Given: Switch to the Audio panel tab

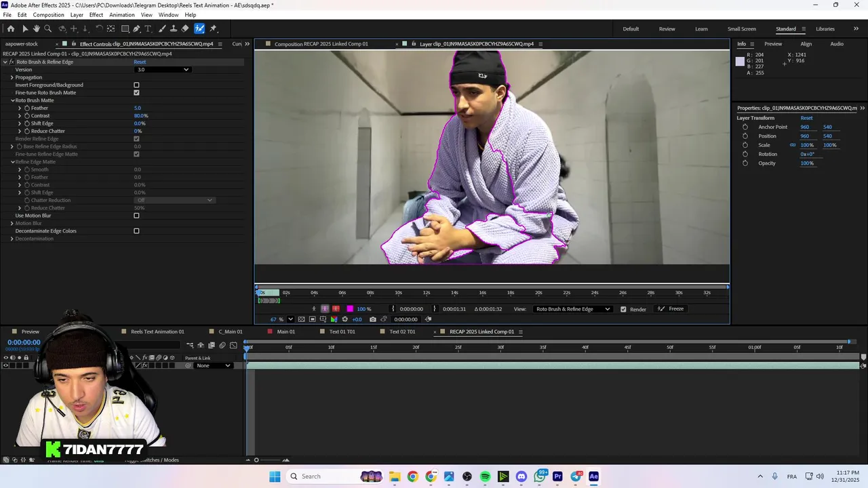Looking at the screenshot, I should point(837,44).
